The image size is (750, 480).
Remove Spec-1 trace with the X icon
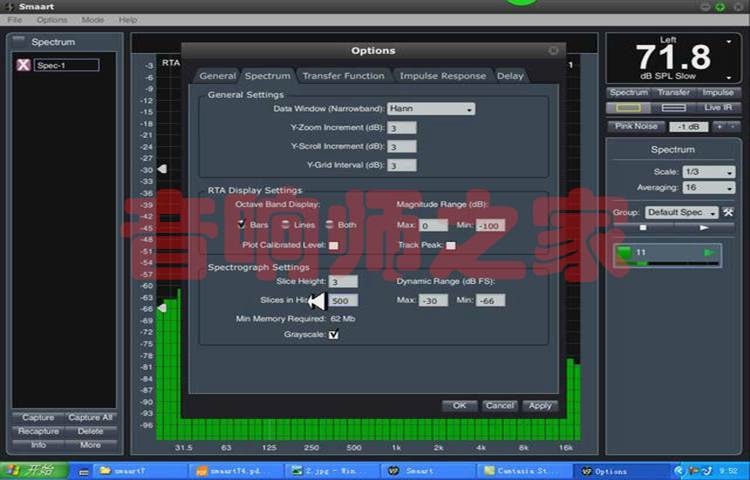(x=23, y=65)
